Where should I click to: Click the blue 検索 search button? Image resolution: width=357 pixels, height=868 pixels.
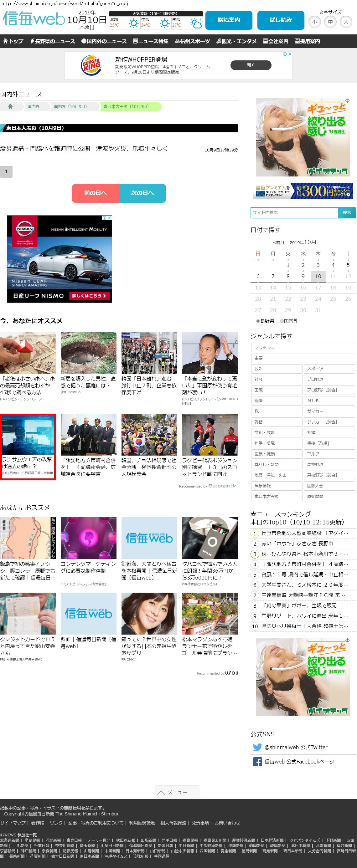click(347, 213)
